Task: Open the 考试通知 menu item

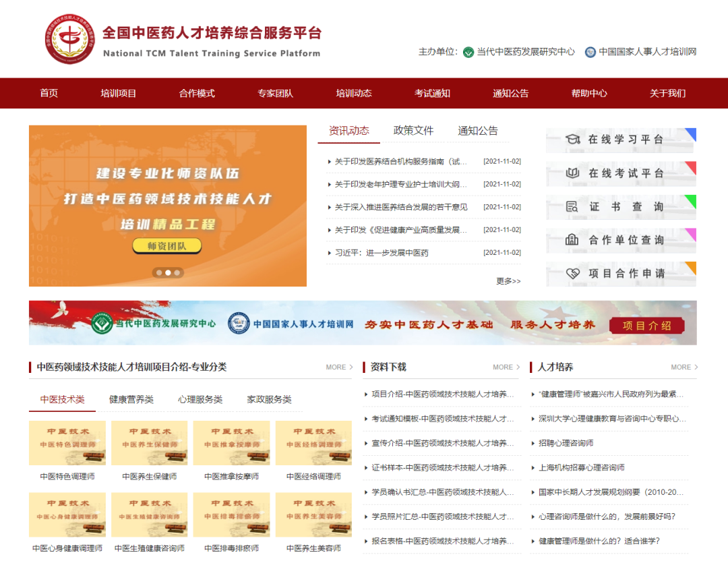Action: click(431, 93)
